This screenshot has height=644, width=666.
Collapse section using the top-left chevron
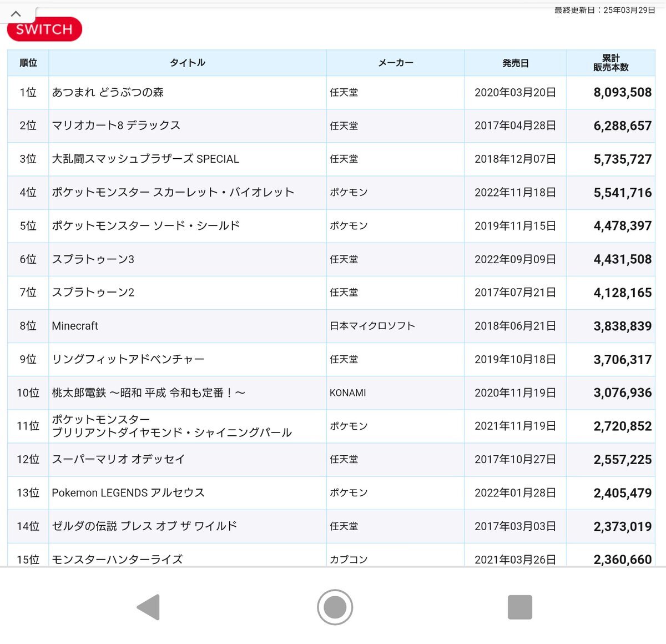point(16,14)
